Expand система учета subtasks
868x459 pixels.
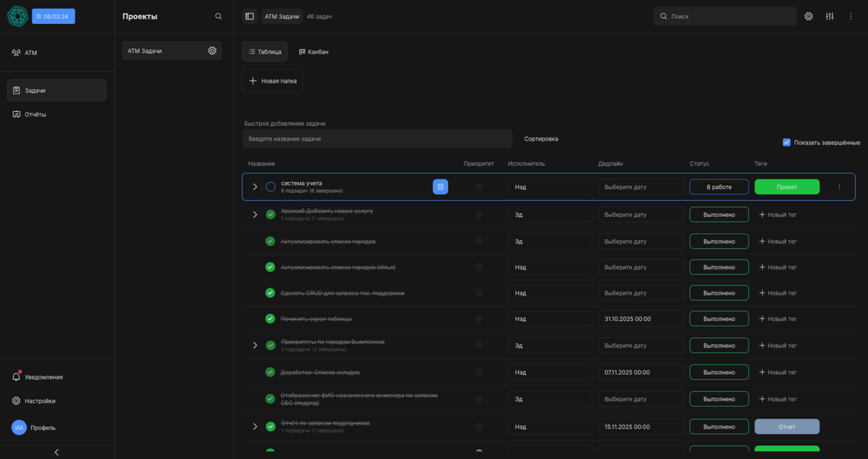coord(255,187)
